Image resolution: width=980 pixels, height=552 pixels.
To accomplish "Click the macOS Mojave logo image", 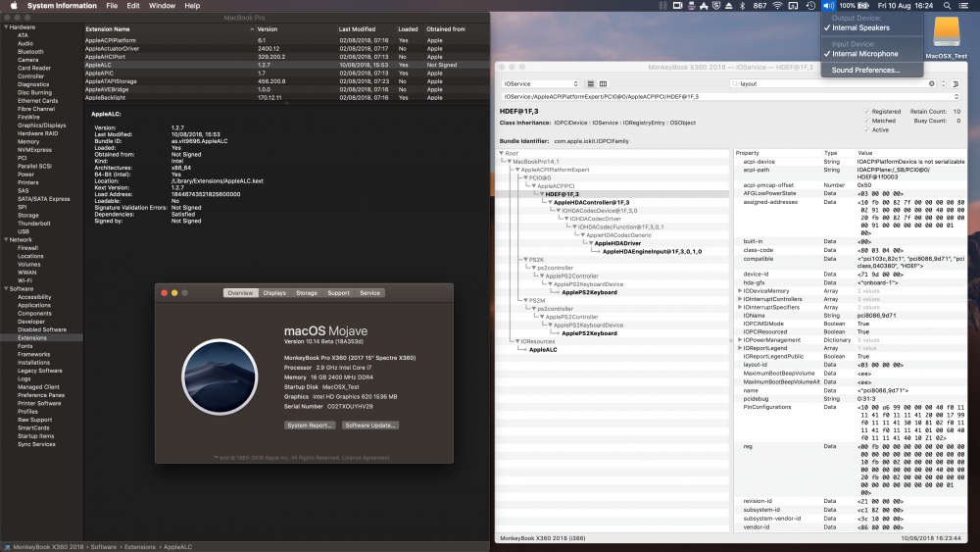I will pos(220,376).
